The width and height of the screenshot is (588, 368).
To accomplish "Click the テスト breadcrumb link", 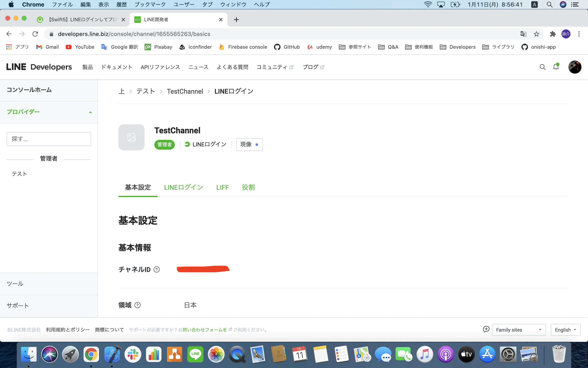I will point(146,91).
